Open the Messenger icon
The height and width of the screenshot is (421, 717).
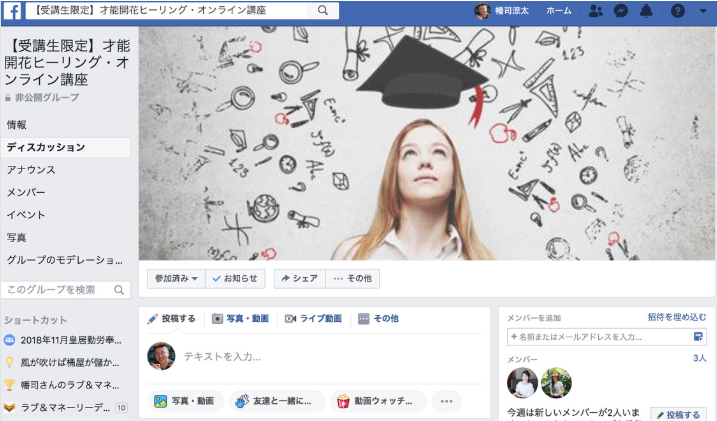click(621, 11)
